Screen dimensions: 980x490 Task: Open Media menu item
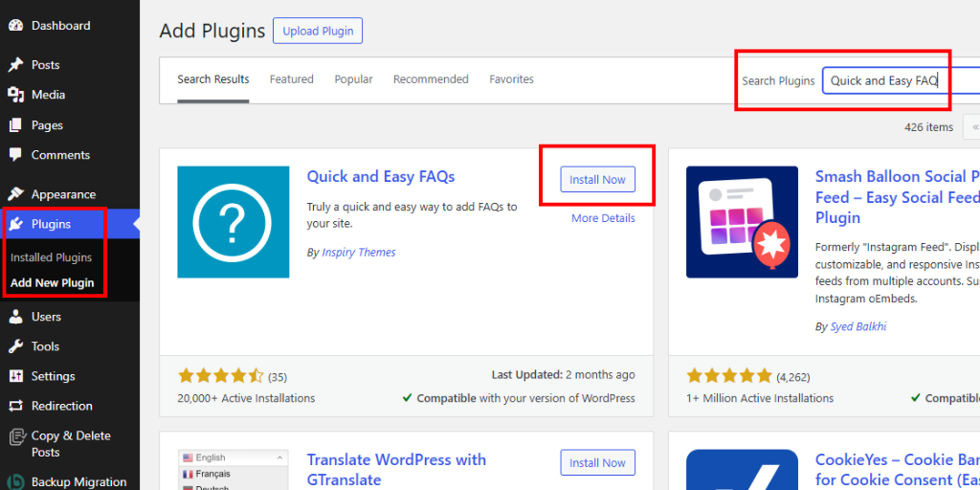[48, 95]
